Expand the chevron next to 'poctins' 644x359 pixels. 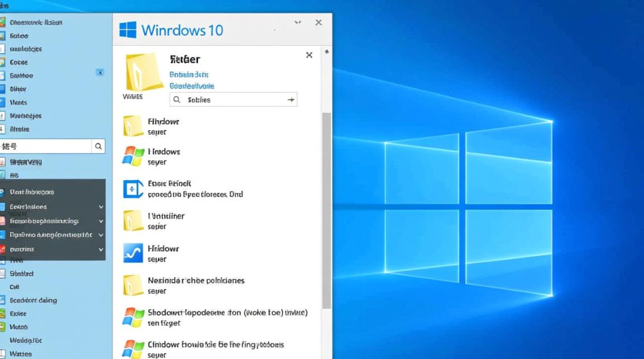100,249
